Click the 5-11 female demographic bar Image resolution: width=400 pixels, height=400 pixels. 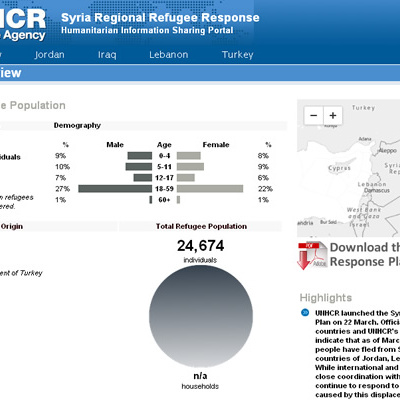pyautogui.click(x=190, y=167)
